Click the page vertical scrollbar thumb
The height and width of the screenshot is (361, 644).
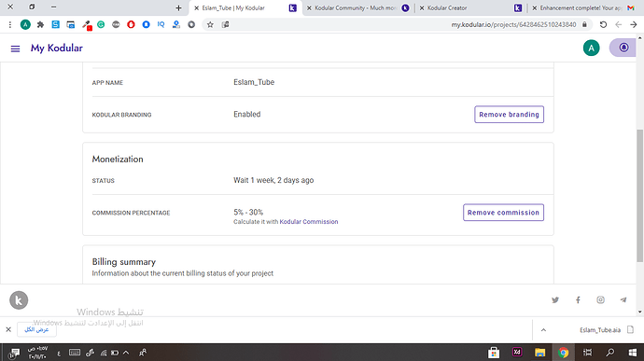[x=639, y=196]
